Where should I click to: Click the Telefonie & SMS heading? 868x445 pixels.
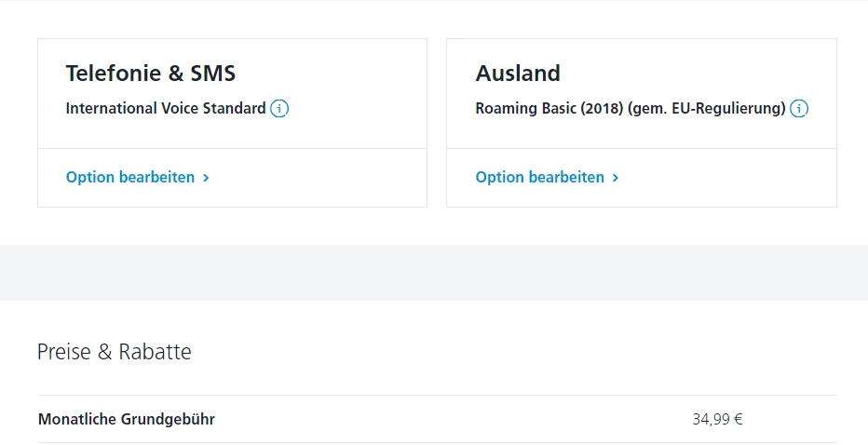(x=150, y=74)
